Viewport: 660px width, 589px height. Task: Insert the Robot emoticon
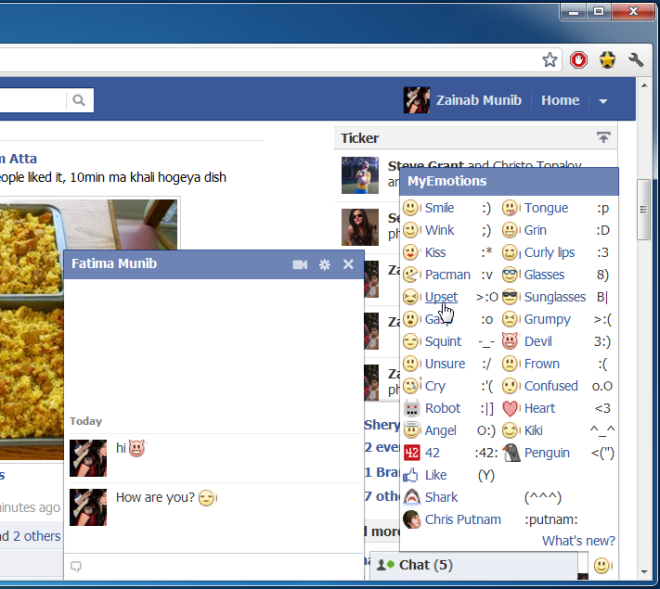tap(442, 408)
